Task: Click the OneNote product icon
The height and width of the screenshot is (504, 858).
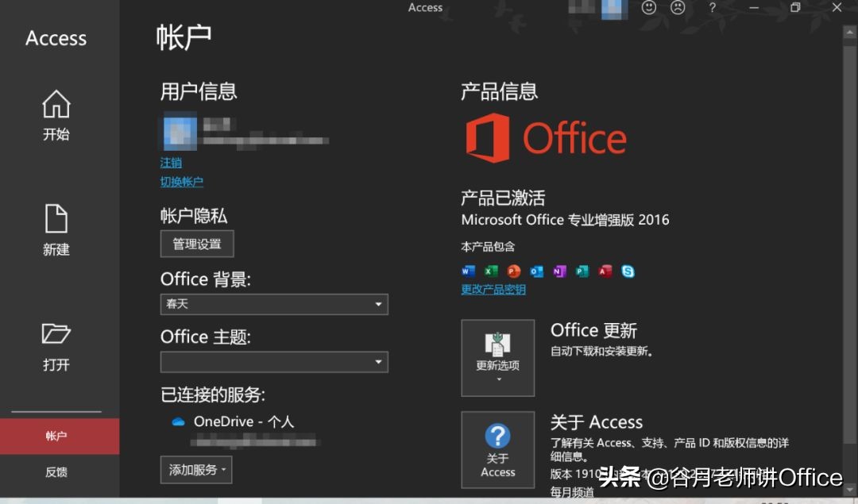Action: click(559, 271)
